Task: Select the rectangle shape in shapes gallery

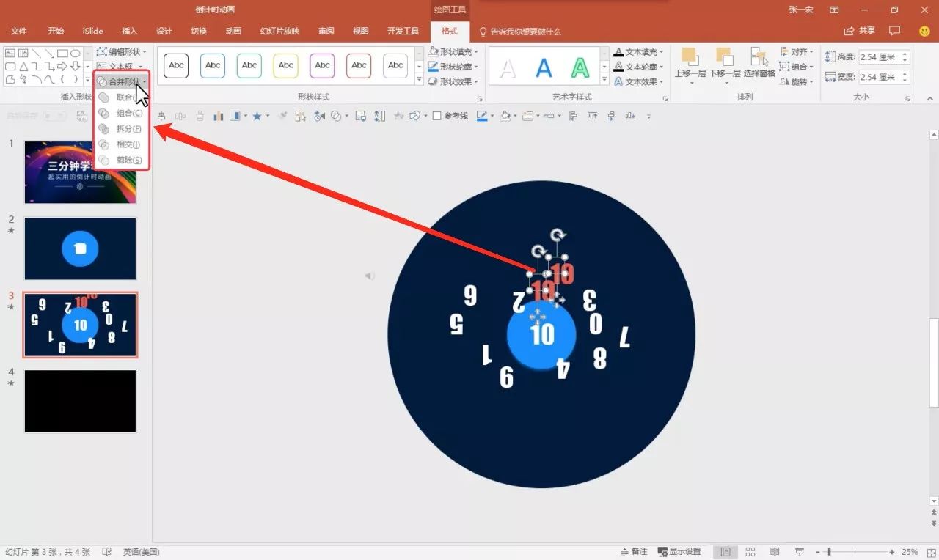Action: point(63,54)
